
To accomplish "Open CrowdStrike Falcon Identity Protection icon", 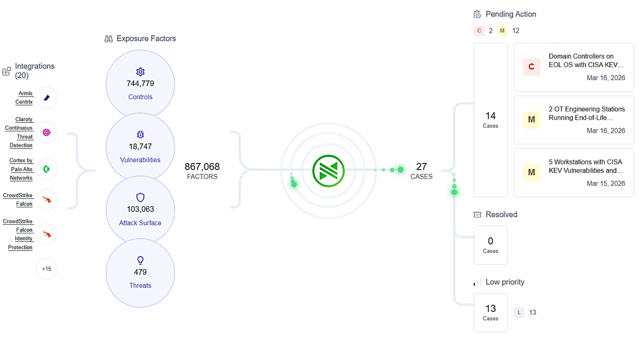I will pos(46,234).
